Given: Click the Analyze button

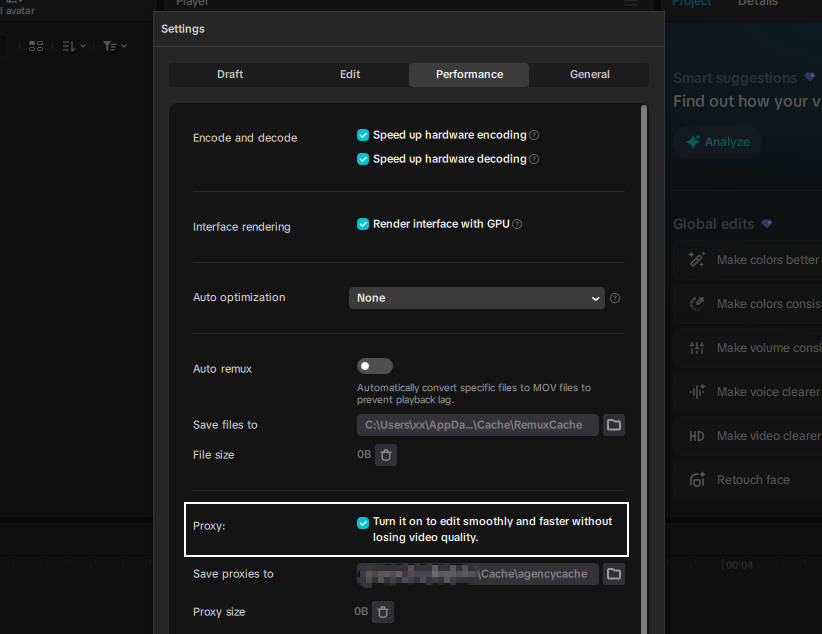Looking at the screenshot, I should [717, 142].
